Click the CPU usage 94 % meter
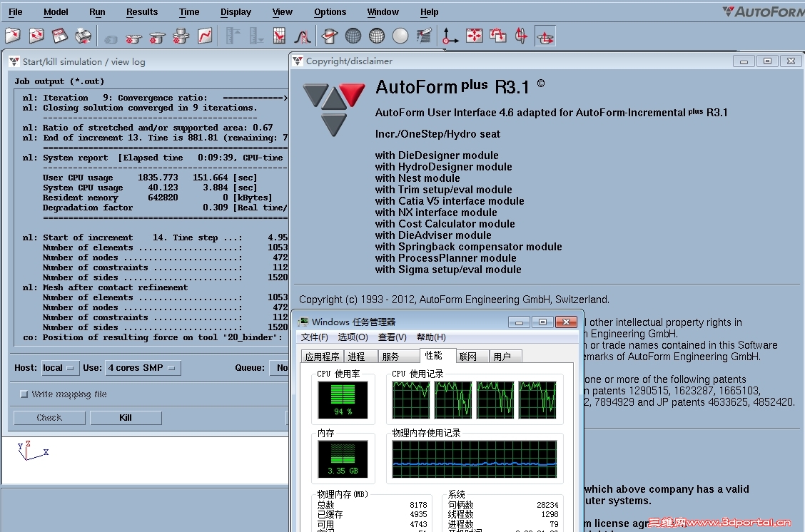The image size is (805, 532). pyautogui.click(x=343, y=400)
